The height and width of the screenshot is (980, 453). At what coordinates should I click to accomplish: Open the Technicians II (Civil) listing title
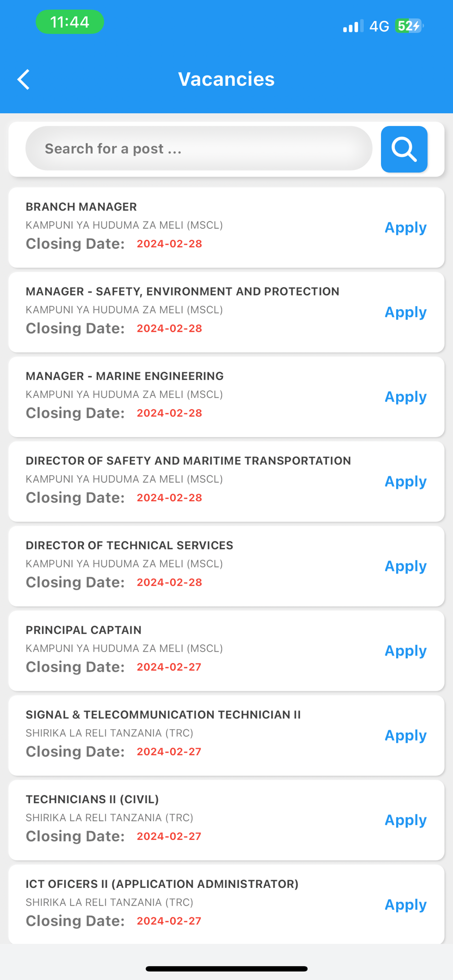(x=92, y=799)
